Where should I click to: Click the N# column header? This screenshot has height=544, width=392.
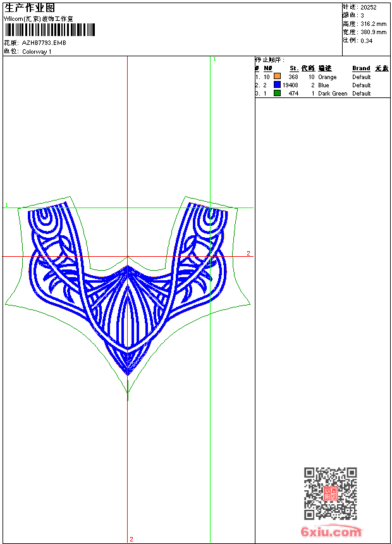[268, 68]
